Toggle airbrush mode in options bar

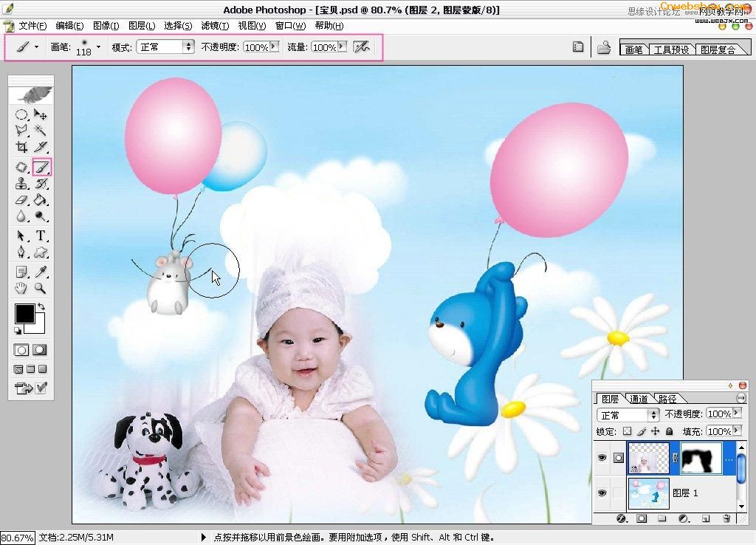362,47
